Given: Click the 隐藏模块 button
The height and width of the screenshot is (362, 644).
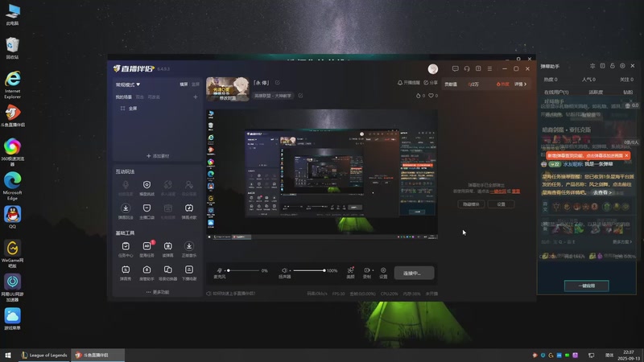Looking at the screenshot, I should [471, 204].
